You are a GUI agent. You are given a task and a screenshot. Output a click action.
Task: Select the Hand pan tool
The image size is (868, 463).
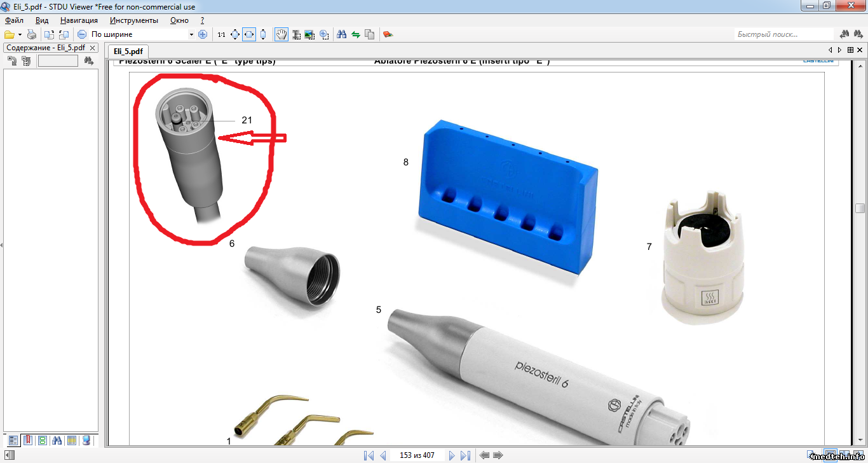point(281,34)
